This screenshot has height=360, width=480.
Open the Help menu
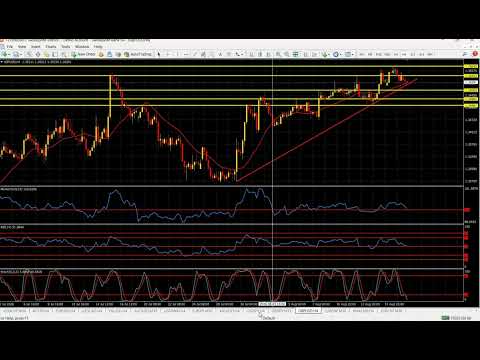98,47
